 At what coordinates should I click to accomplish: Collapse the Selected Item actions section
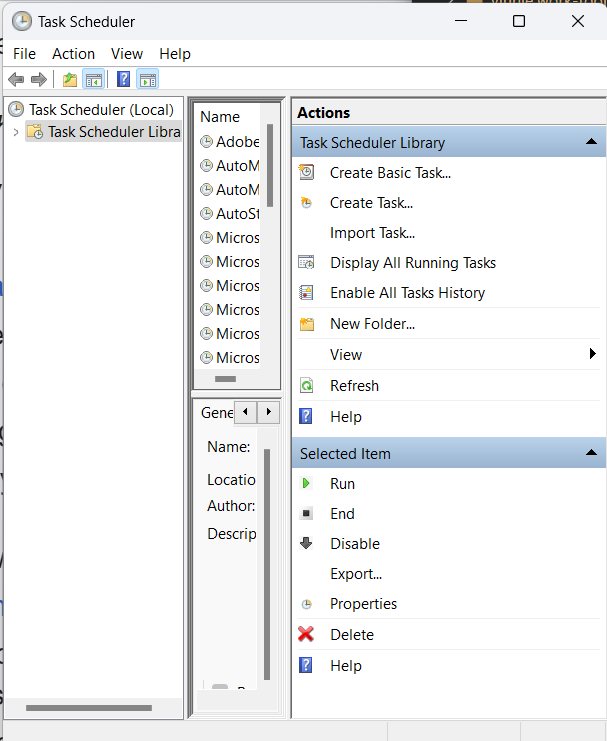point(591,454)
